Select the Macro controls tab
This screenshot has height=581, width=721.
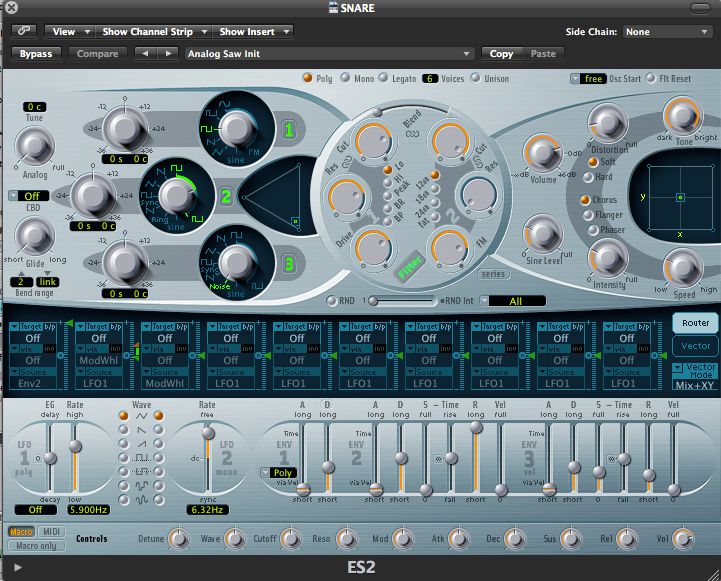[21, 532]
